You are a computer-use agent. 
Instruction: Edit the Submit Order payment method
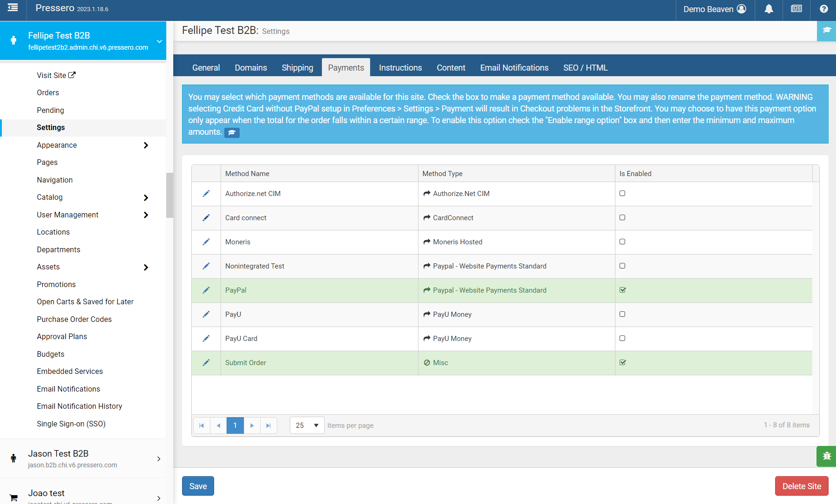tap(206, 363)
